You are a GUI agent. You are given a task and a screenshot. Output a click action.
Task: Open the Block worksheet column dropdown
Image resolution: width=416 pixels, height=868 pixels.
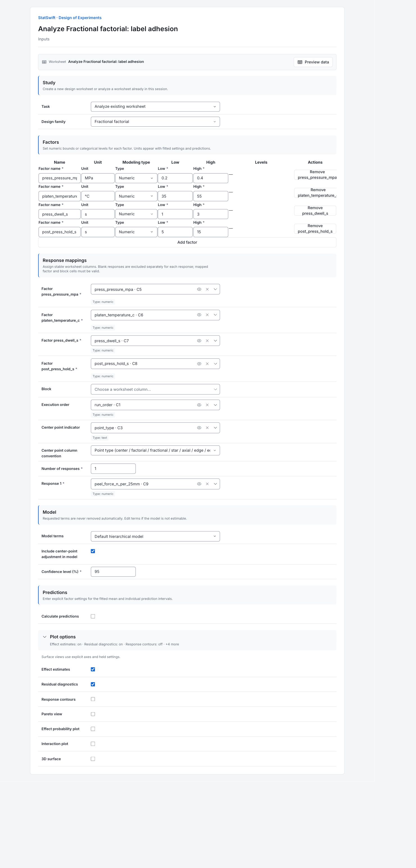tap(155, 389)
